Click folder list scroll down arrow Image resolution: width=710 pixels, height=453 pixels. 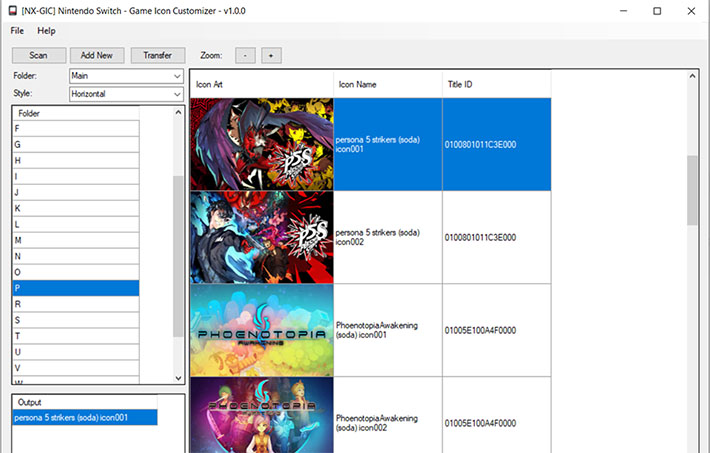click(x=178, y=378)
